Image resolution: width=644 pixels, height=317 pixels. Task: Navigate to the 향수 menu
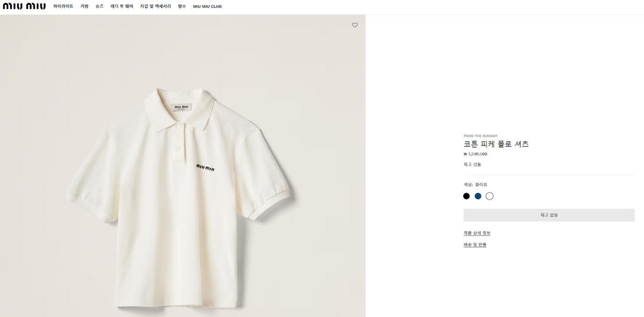point(182,7)
